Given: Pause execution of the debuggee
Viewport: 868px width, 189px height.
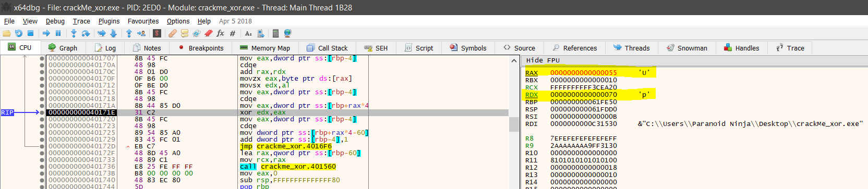Looking at the screenshot, I should [x=58, y=33].
